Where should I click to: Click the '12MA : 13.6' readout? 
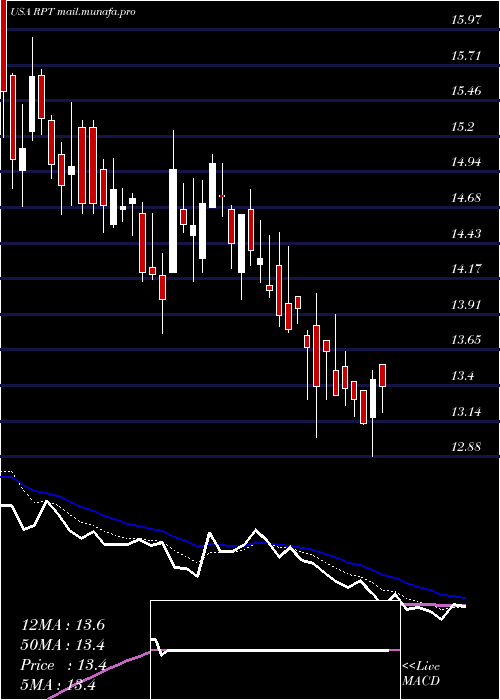(x=63, y=625)
